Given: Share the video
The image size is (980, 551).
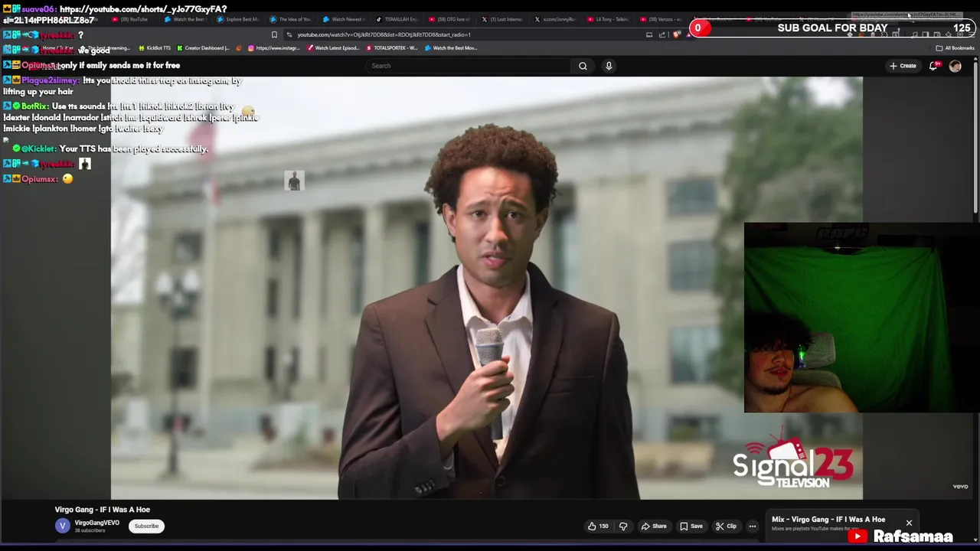Looking at the screenshot, I should click(x=653, y=526).
